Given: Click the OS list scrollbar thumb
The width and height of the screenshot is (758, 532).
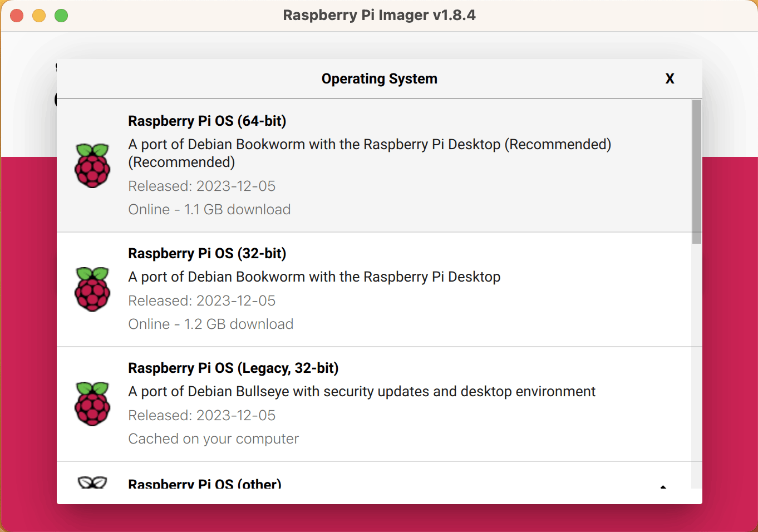Looking at the screenshot, I should tap(696, 171).
